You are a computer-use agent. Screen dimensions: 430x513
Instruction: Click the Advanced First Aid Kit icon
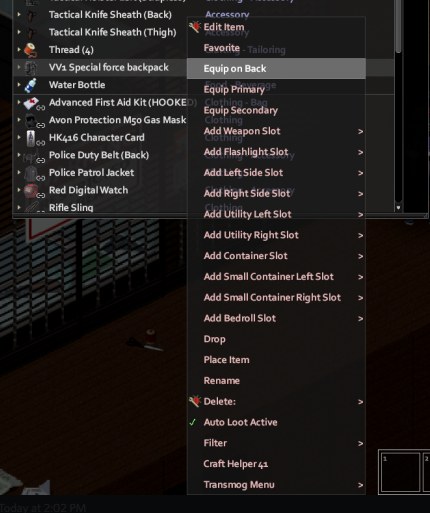[x=31, y=103]
